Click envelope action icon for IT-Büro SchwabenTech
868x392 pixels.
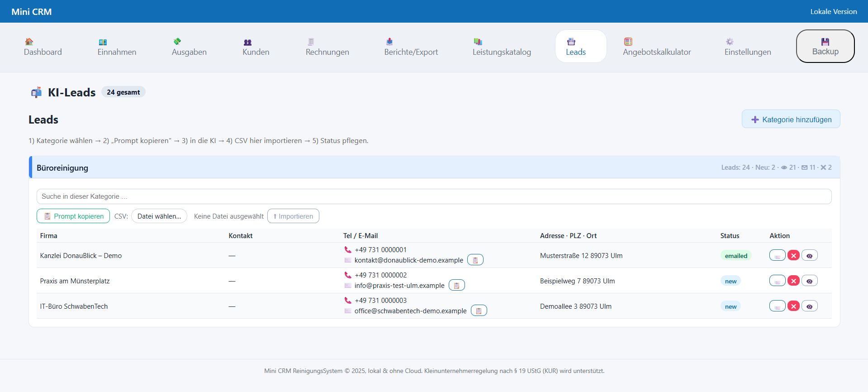777,306
